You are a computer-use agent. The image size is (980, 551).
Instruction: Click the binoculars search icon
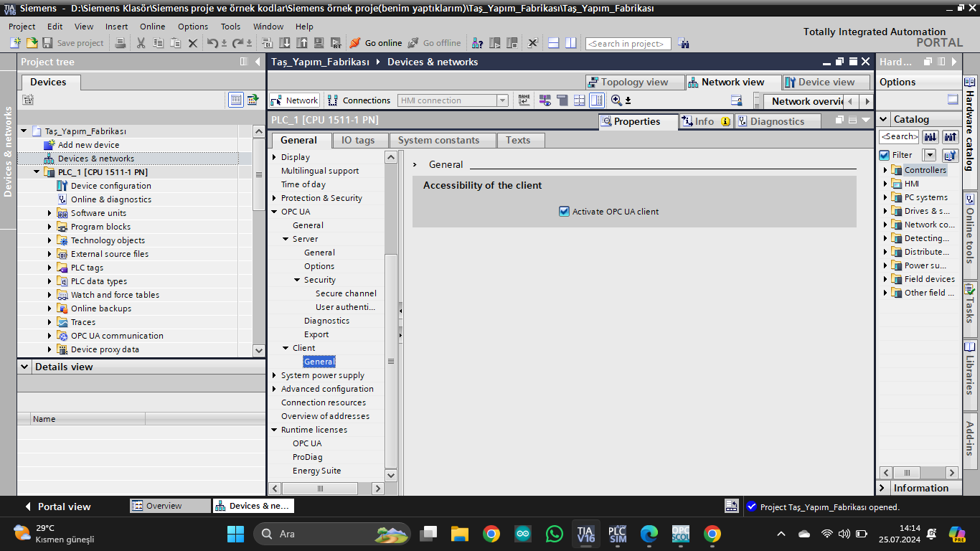(x=683, y=43)
